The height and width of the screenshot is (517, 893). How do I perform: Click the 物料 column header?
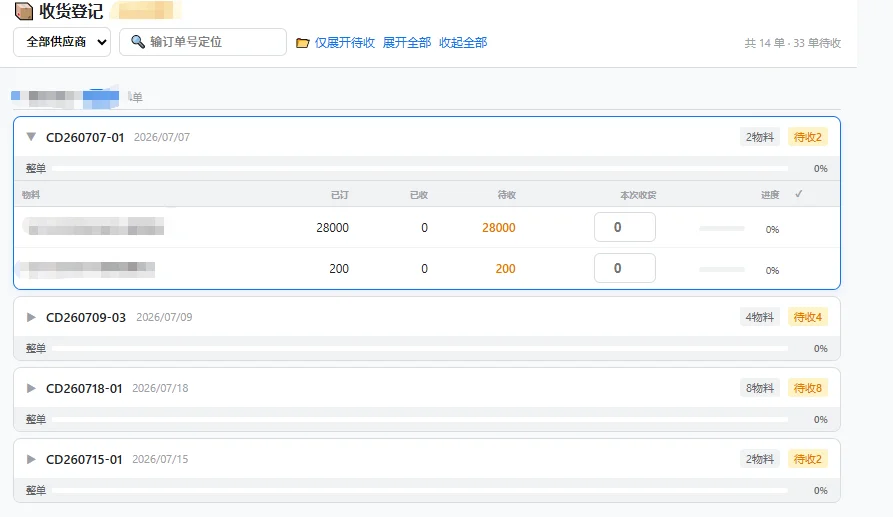31,195
